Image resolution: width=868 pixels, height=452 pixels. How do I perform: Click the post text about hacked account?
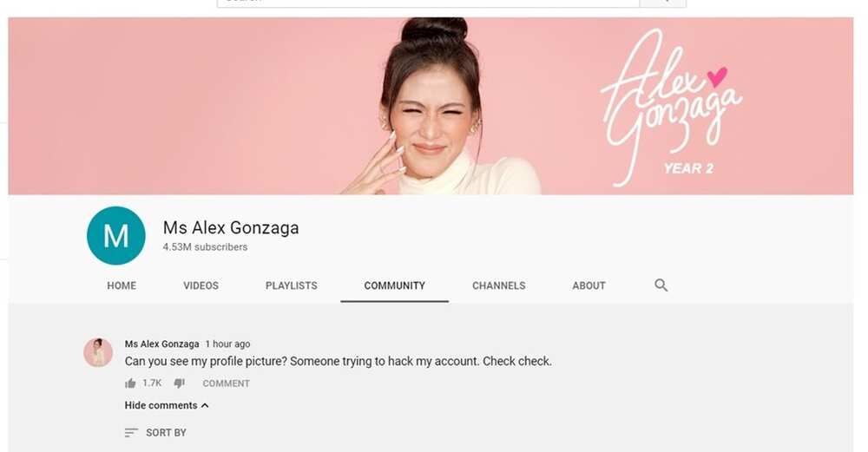coord(339,361)
